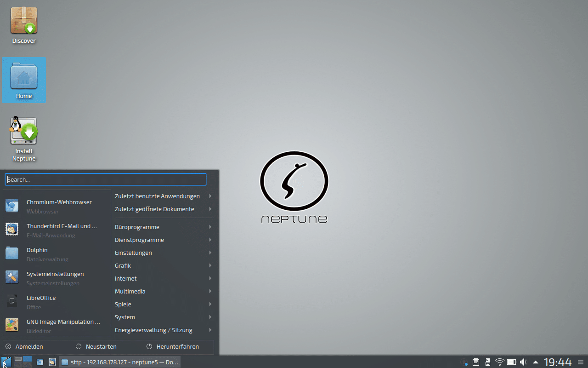Expand the Dienstprogramme submenu arrow

coord(210,240)
